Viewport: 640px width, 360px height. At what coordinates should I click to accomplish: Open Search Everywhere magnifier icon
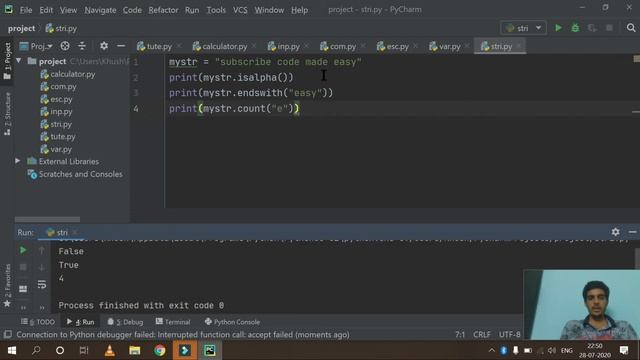pos(631,28)
